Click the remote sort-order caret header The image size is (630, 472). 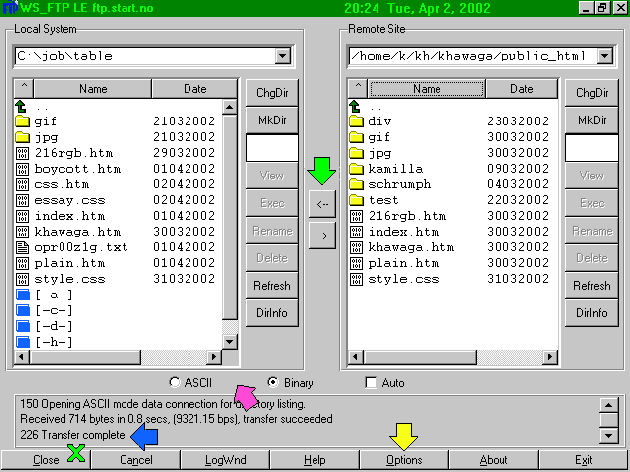(x=358, y=88)
